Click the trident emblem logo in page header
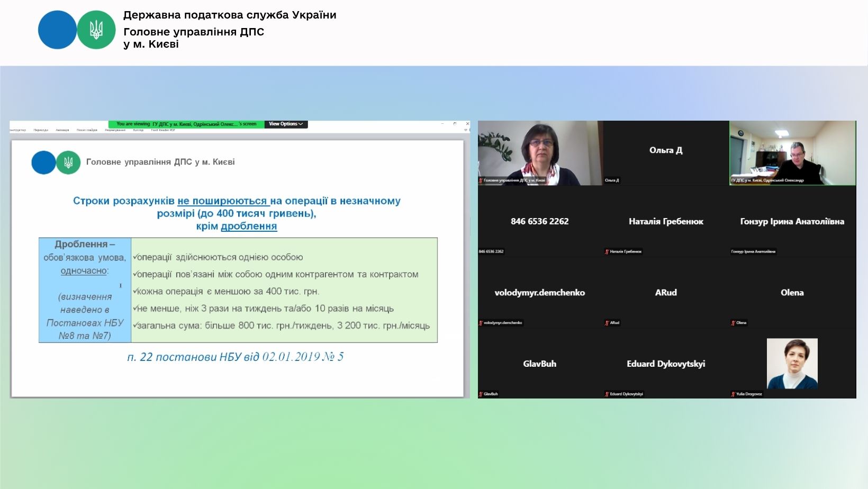This screenshot has height=489, width=868. click(x=96, y=30)
